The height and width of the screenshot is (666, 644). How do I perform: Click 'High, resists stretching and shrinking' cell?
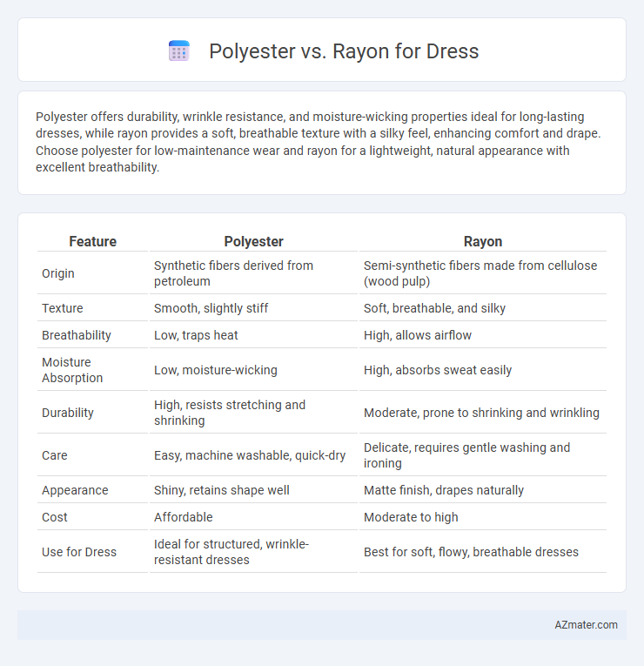[x=253, y=413]
